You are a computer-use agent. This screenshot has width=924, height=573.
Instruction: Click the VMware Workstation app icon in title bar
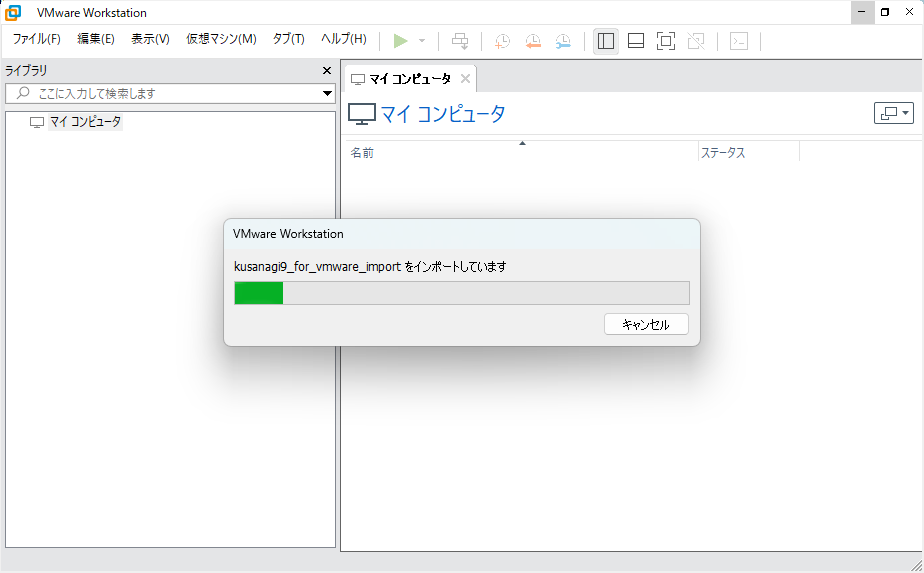pos(12,12)
